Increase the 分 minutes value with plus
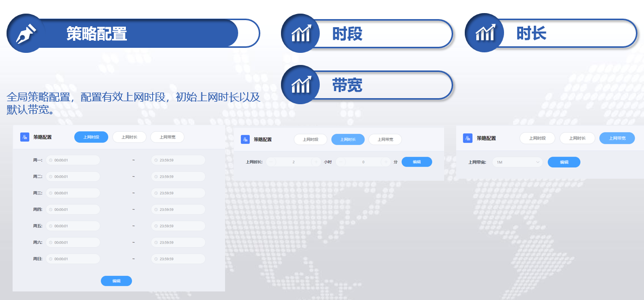This screenshot has height=300, width=644. [x=386, y=162]
